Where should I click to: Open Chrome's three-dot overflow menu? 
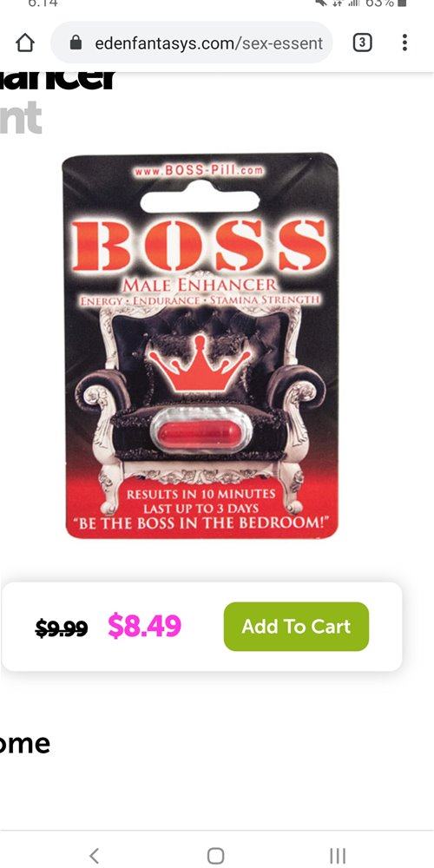(x=404, y=43)
